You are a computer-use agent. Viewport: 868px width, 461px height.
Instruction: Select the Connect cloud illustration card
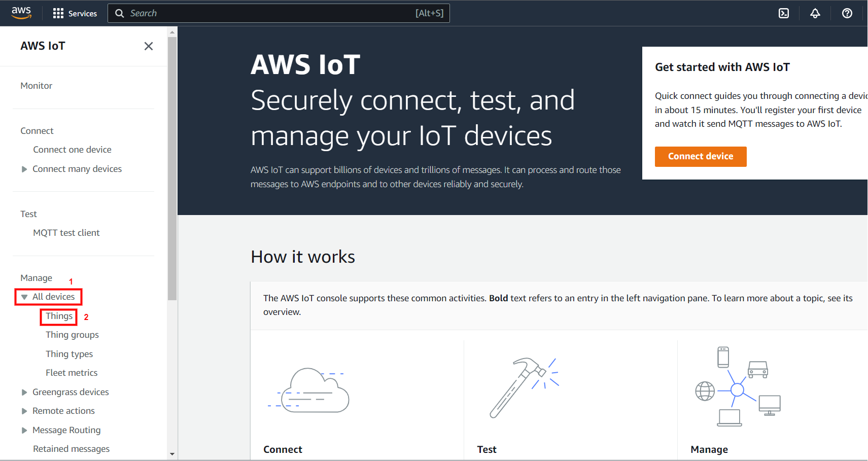pos(310,391)
